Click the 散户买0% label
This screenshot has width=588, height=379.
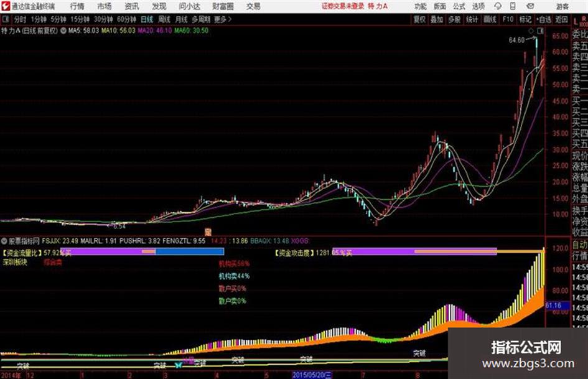pyautogui.click(x=233, y=289)
